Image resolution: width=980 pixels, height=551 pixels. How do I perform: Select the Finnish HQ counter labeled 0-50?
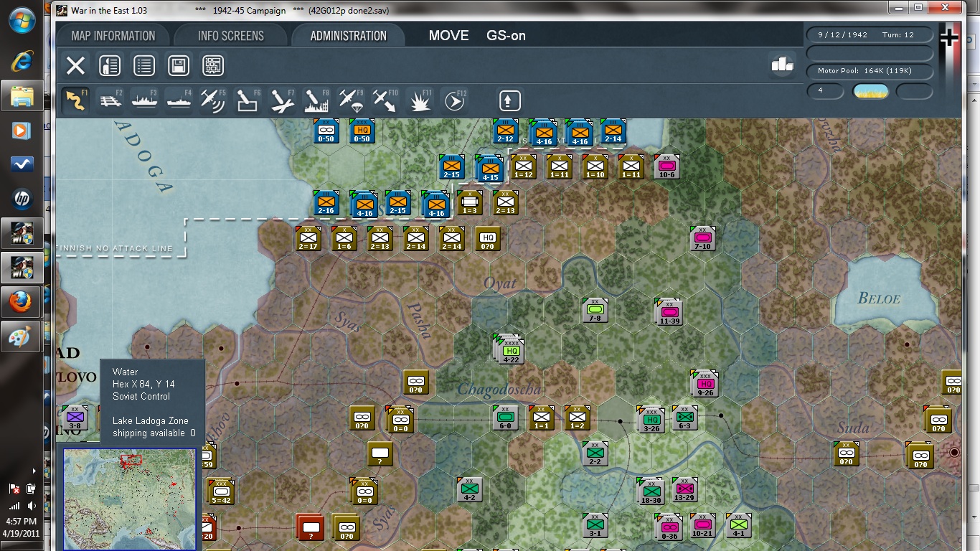[362, 131]
